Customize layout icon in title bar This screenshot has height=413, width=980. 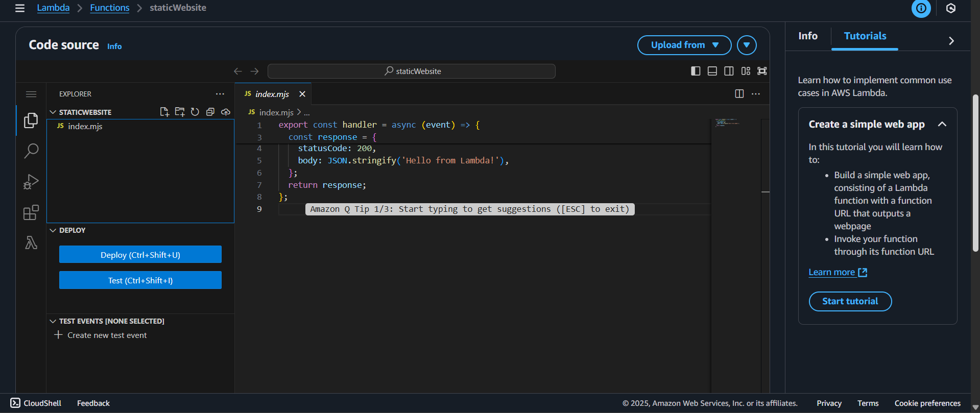(x=746, y=71)
